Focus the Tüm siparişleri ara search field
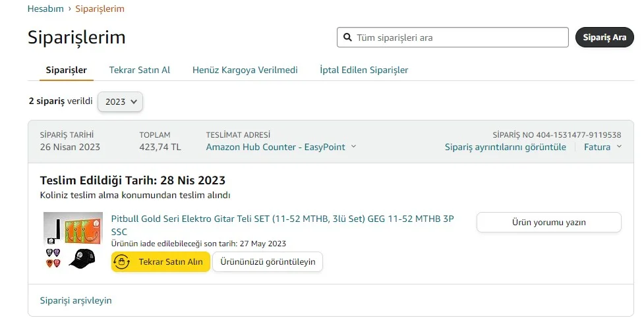This screenshot has width=644, height=322. point(458,38)
